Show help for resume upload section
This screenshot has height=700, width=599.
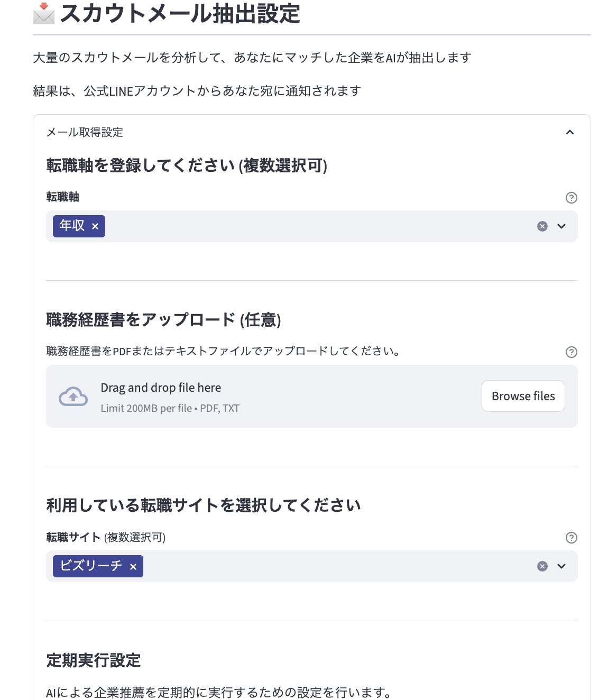[x=571, y=352]
